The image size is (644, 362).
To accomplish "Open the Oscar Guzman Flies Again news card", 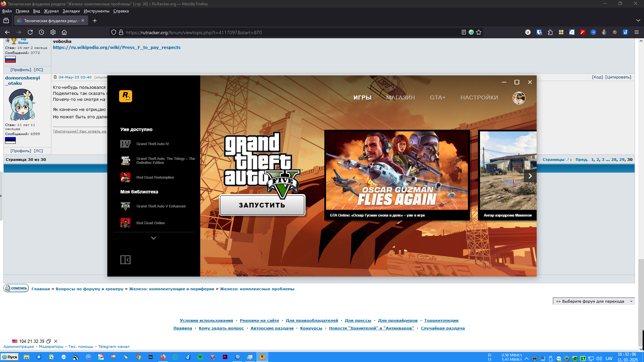I will point(397,175).
